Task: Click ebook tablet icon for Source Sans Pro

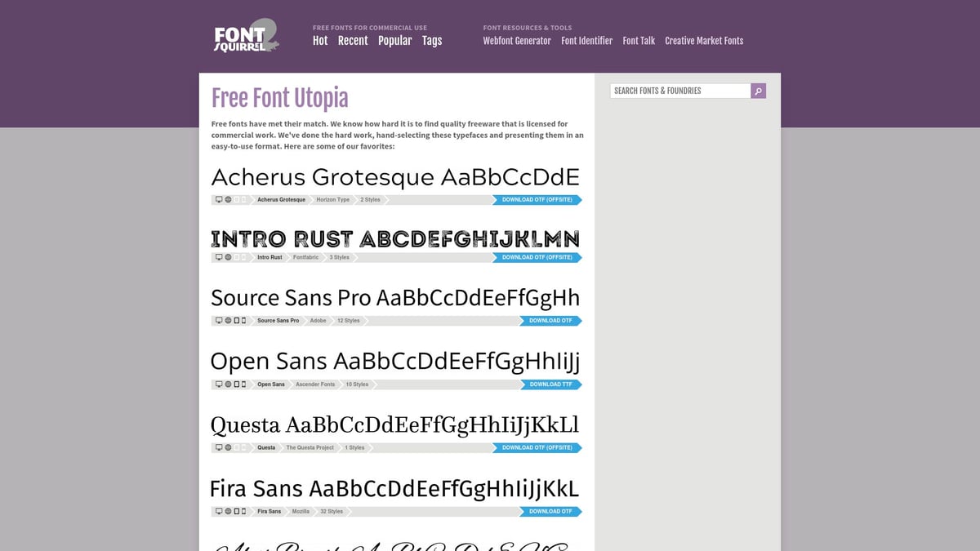Action: point(237,321)
